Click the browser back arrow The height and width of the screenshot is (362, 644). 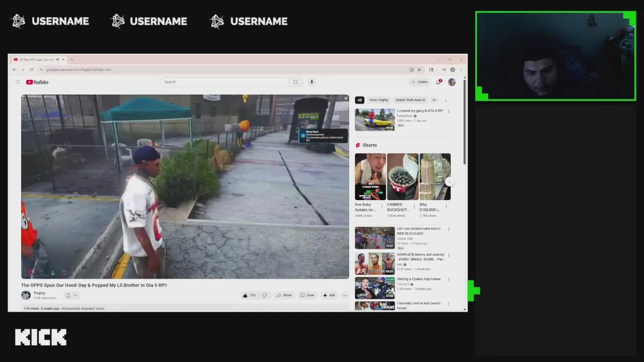(x=14, y=69)
